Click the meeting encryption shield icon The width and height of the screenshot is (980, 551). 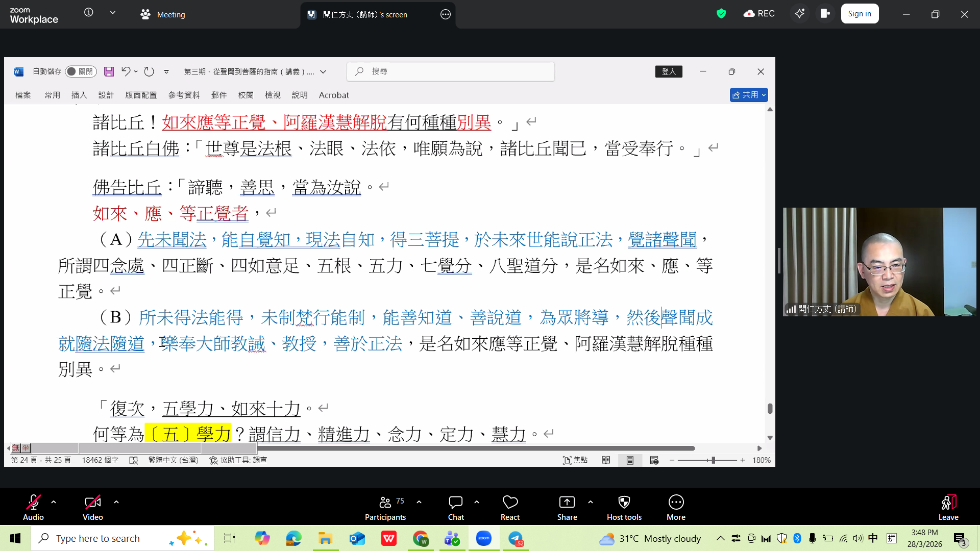pyautogui.click(x=721, y=14)
